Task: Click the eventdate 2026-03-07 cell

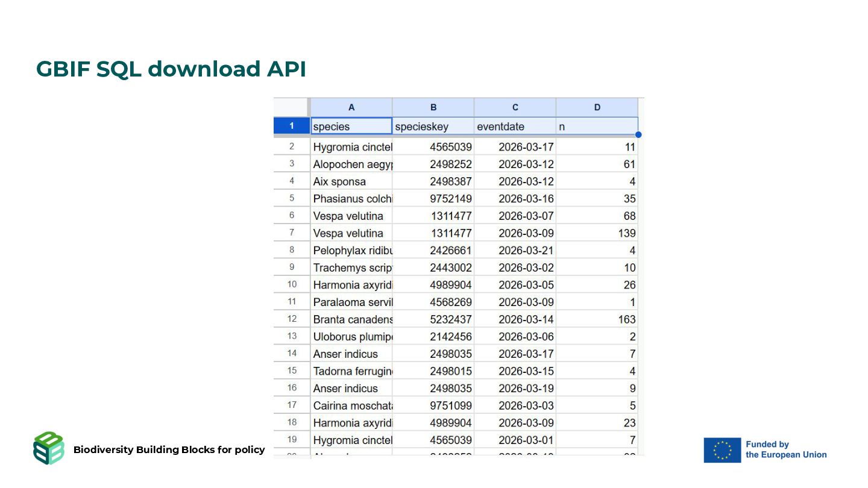Action: pos(515,216)
